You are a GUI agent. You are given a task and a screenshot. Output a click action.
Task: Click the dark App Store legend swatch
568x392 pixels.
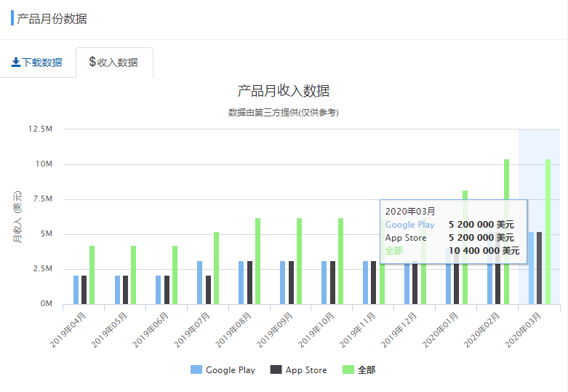point(276,370)
